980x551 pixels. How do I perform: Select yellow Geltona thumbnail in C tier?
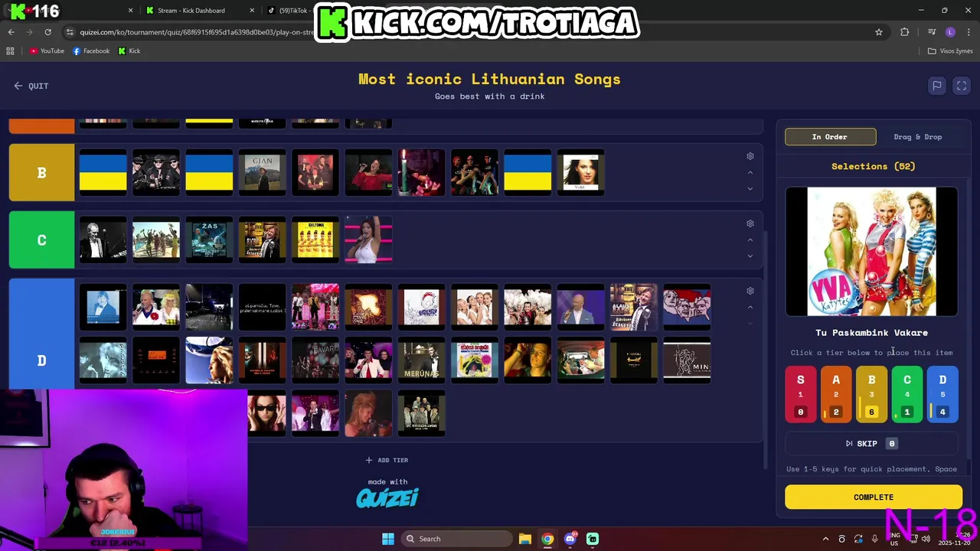(x=315, y=240)
